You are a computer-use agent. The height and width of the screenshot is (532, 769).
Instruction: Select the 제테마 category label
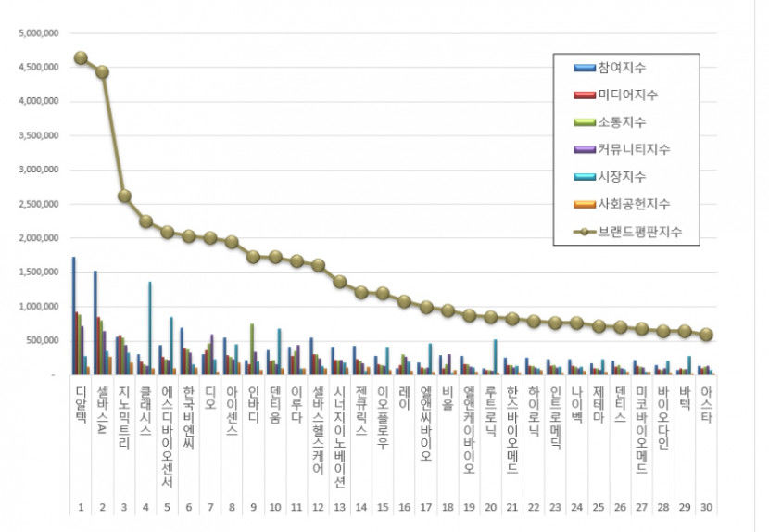[599, 404]
